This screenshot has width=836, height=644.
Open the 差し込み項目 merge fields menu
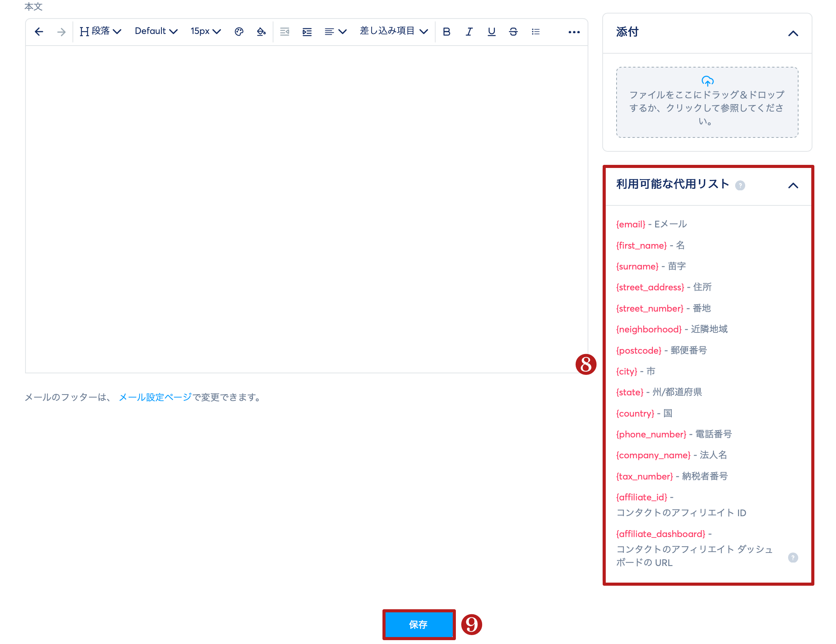coord(394,31)
